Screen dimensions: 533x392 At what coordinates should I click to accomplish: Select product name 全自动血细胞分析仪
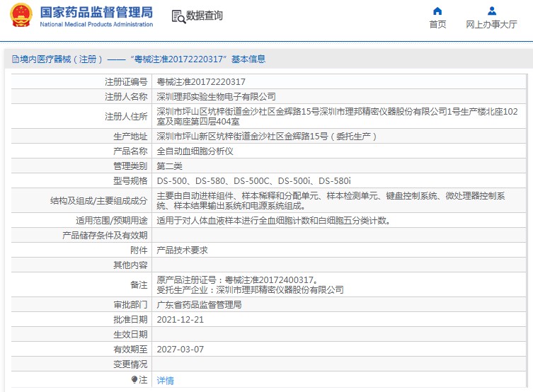(195, 151)
